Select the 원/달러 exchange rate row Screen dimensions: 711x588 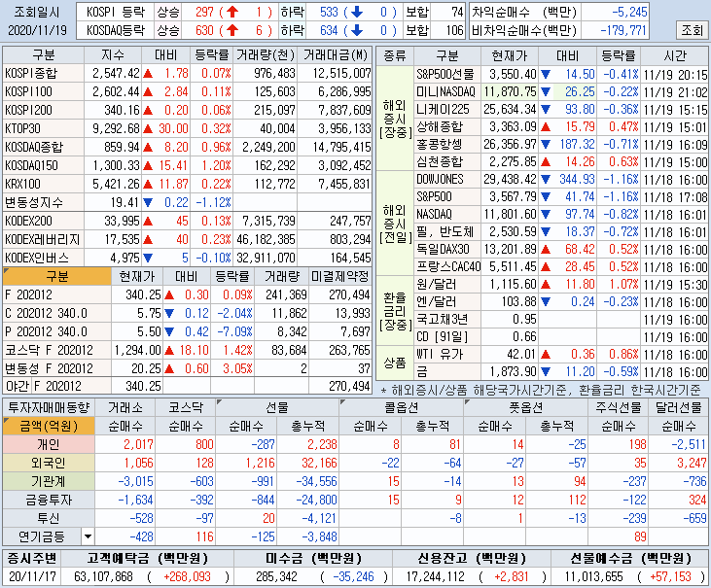[560, 285]
